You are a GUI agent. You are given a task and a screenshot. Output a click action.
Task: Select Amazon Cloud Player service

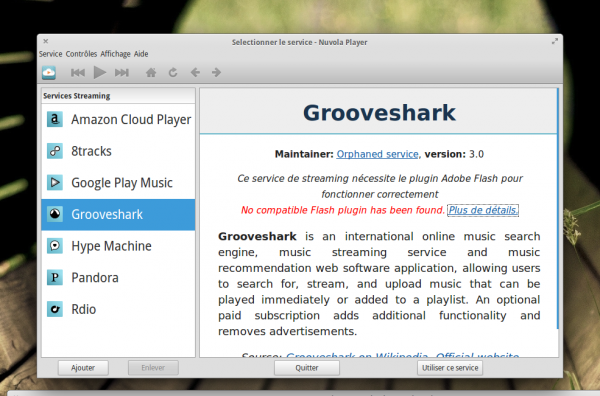click(118, 119)
